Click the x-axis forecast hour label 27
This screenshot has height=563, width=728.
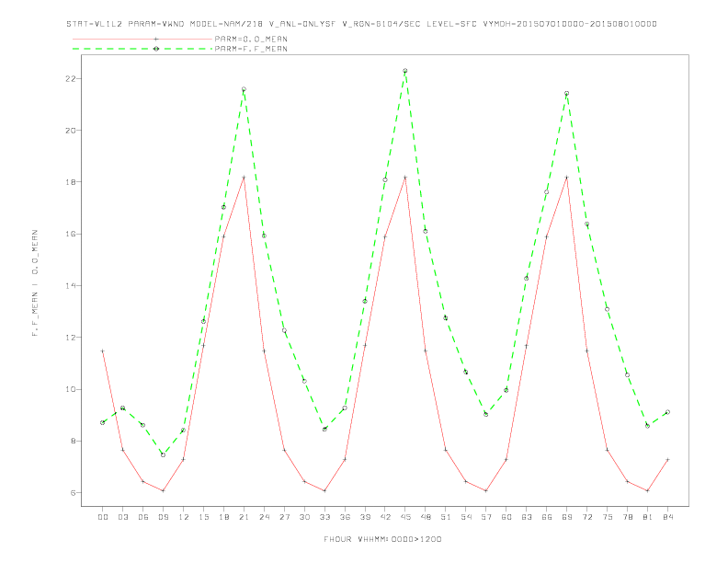pos(284,517)
